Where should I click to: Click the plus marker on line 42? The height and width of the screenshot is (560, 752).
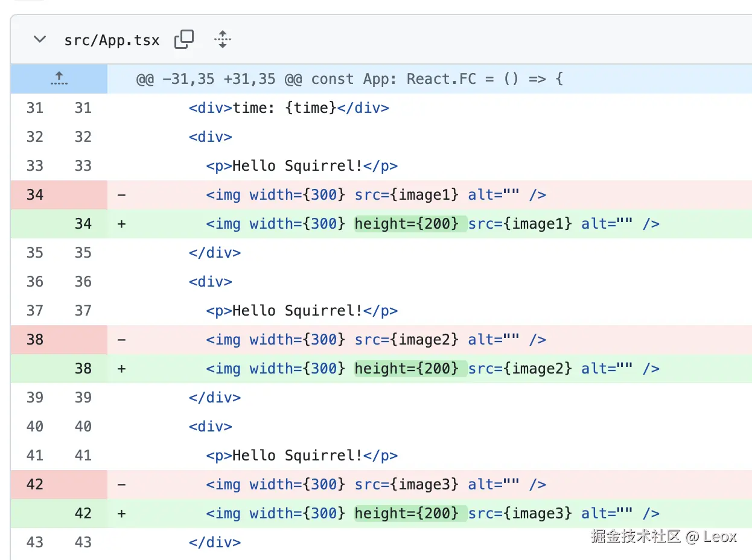[122, 514]
